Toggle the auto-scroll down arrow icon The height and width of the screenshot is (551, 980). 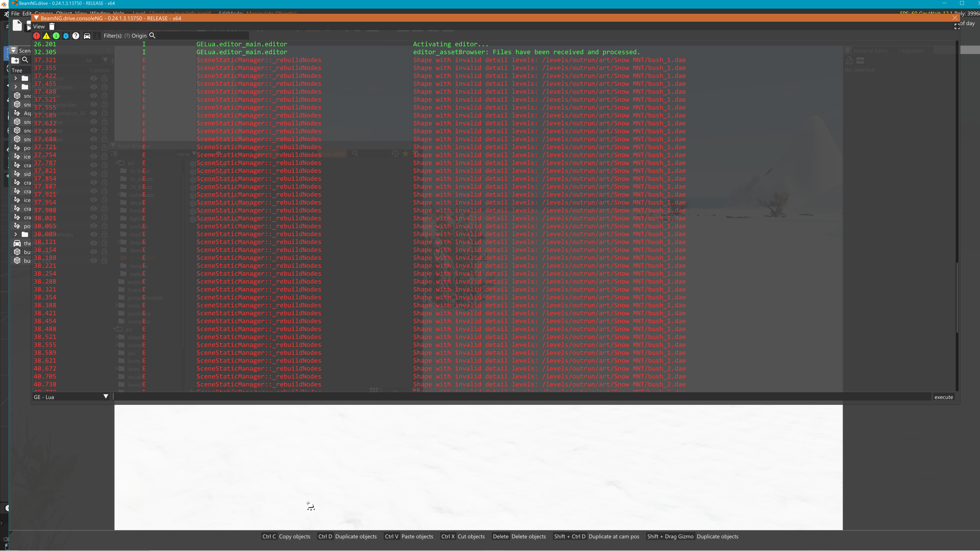tap(97, 36)
